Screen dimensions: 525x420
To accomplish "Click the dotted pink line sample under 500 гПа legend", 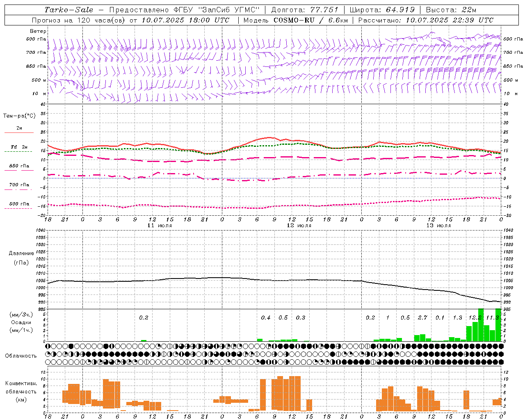I will (x=18, y=208).
